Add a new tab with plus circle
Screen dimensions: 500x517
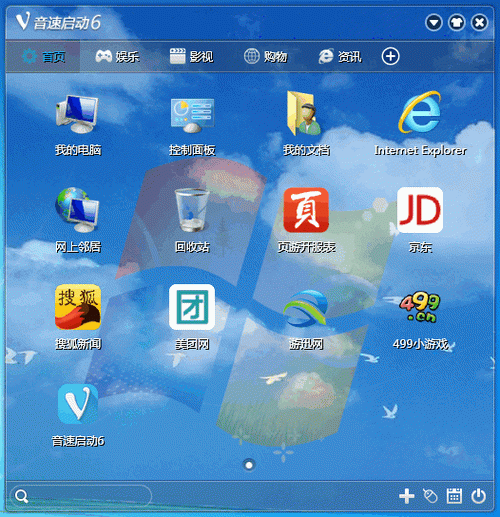(390, 56)
